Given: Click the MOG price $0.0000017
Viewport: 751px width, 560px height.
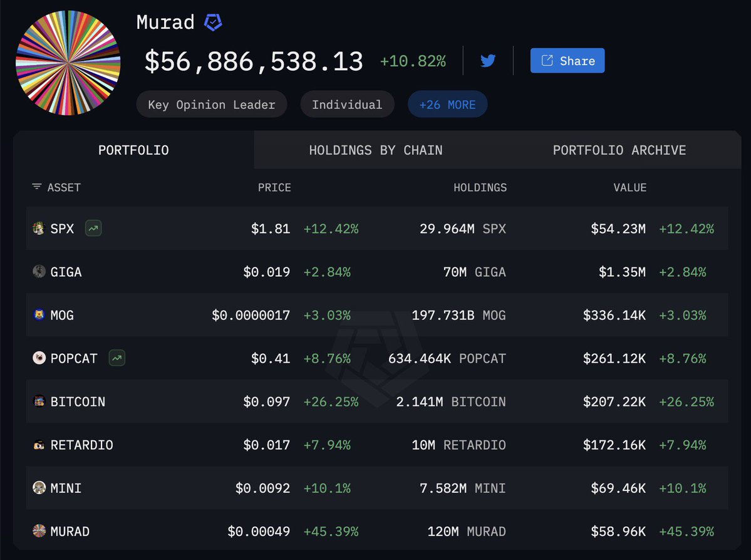Looking at the screenshot, I should (x=251, y=315).
